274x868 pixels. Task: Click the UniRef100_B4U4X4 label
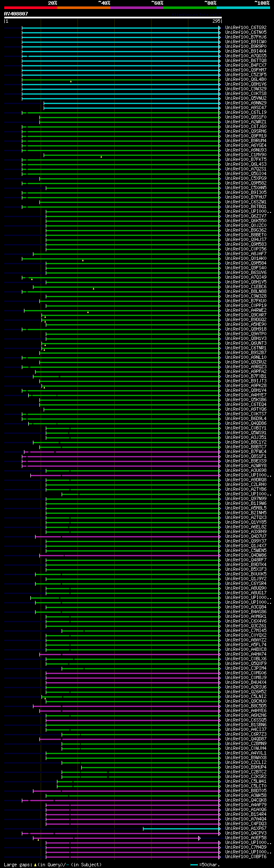coord(246,683)
